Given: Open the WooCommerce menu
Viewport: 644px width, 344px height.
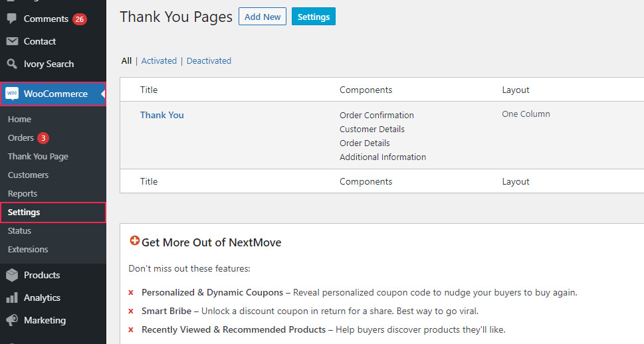Looking at the screenshot, I should point(53,94).
